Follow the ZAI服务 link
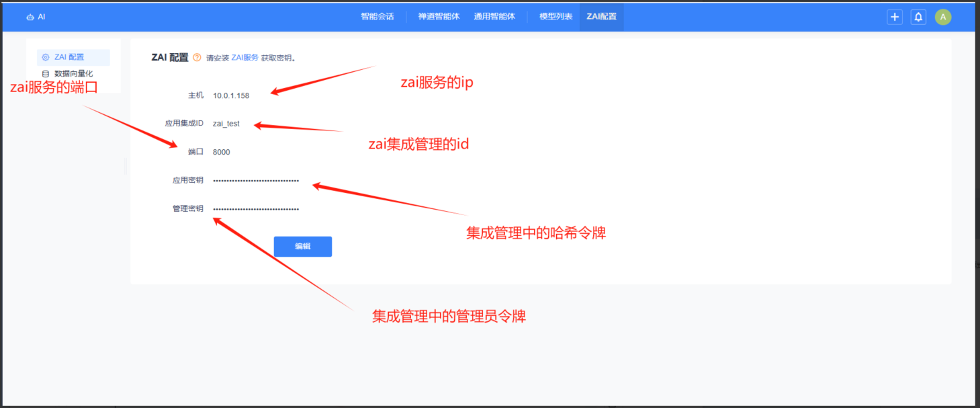This screenshot has height=408, width=980. pyautogui.click(x=245, y=58)
